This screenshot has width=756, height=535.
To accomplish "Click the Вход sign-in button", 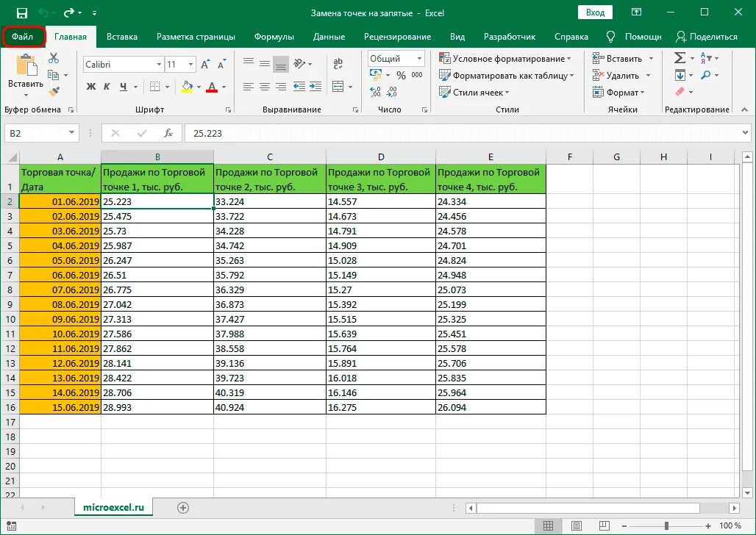I will (x=595, y=12).
